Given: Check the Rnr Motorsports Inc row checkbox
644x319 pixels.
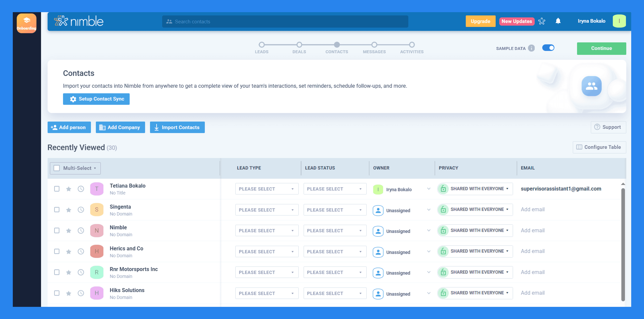Looking at the screenshot, I should click(57, 272).
